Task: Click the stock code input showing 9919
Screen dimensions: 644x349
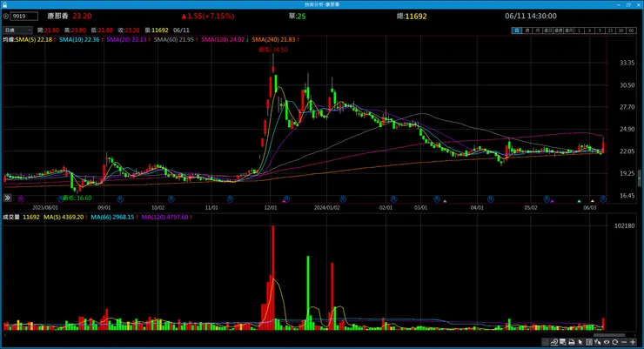Action: [23, 16]
